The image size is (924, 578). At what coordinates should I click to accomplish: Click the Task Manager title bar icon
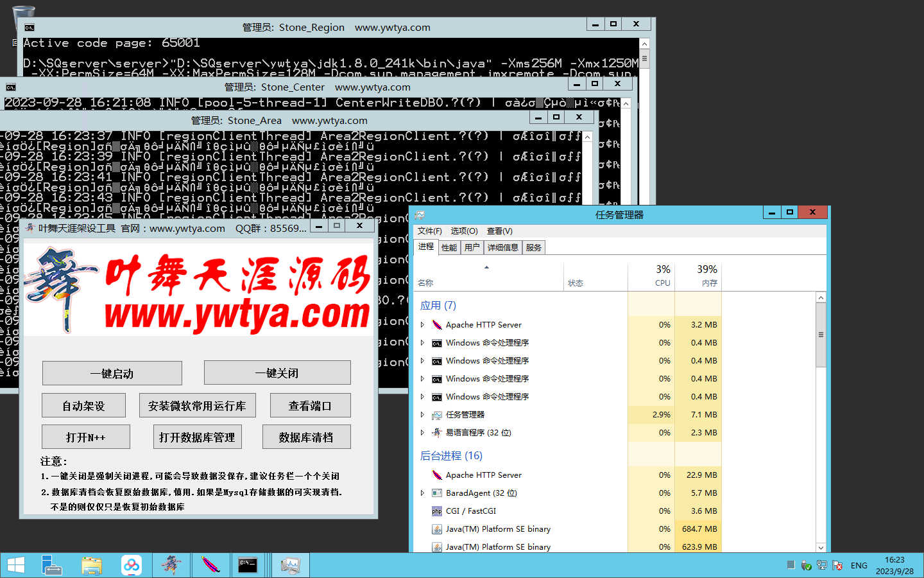click(420, 215)
